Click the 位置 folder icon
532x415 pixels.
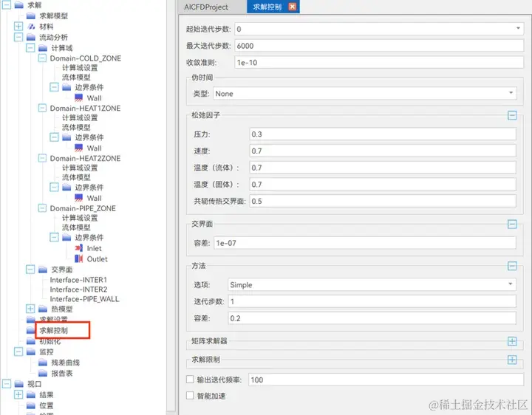point(31,405)
